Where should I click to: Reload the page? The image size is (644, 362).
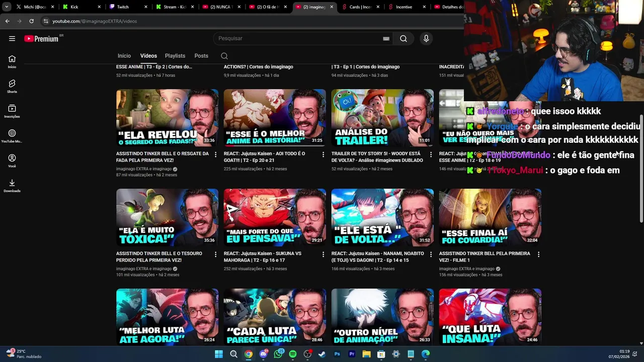31,21
